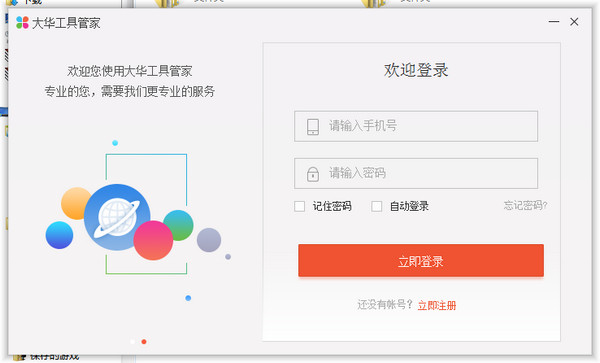
Task: Select the first carousel dot indicator
Action: [132, 342]
